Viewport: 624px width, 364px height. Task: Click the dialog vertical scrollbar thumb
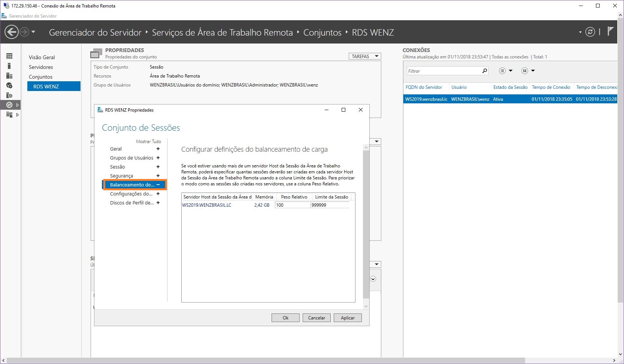pos(366,224)
